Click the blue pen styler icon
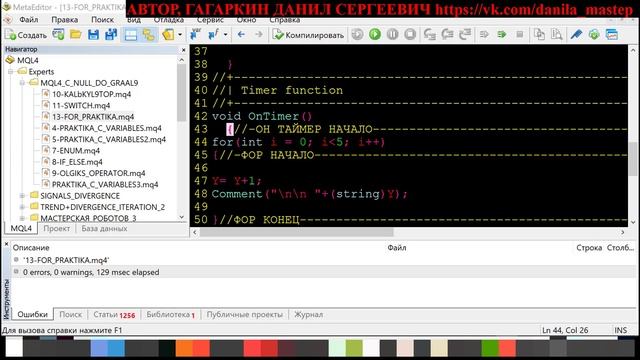The height and width of the screenshot is (360, 640). (576, 35)
